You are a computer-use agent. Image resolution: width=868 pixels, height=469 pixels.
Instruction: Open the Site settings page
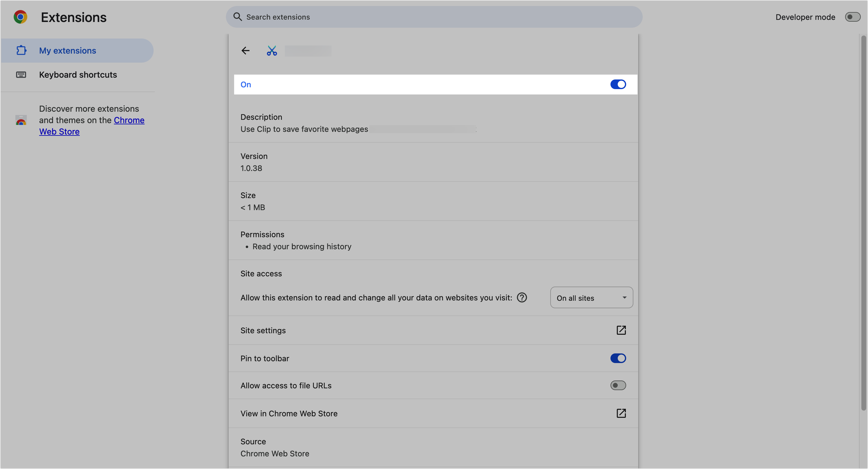click(263, 330)
